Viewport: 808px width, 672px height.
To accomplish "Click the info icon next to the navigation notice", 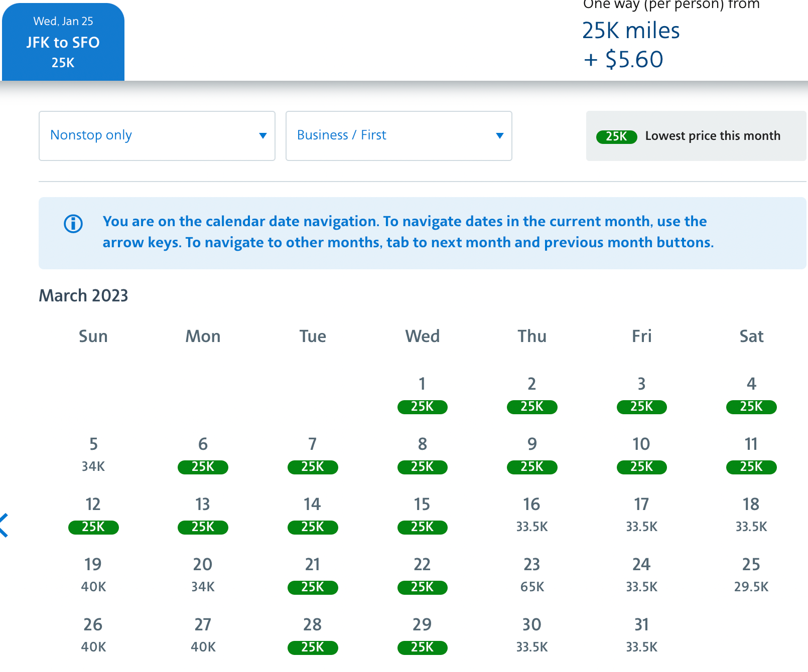I will 73,224.
